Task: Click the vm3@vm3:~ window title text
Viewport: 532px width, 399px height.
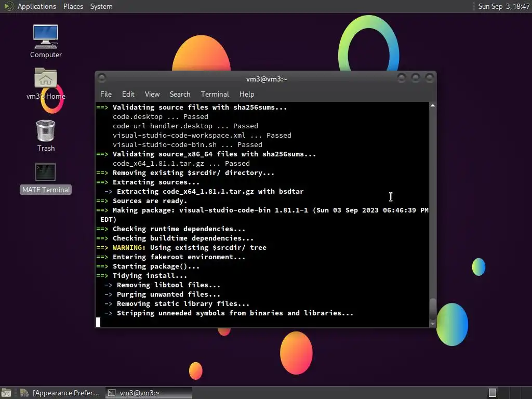Action: click(267, 79)
